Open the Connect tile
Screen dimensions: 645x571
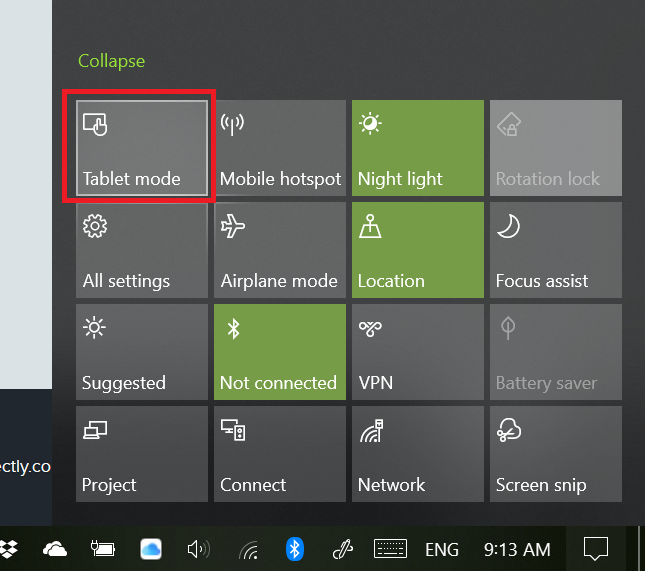pyautogui.click(x=280, y=454)
